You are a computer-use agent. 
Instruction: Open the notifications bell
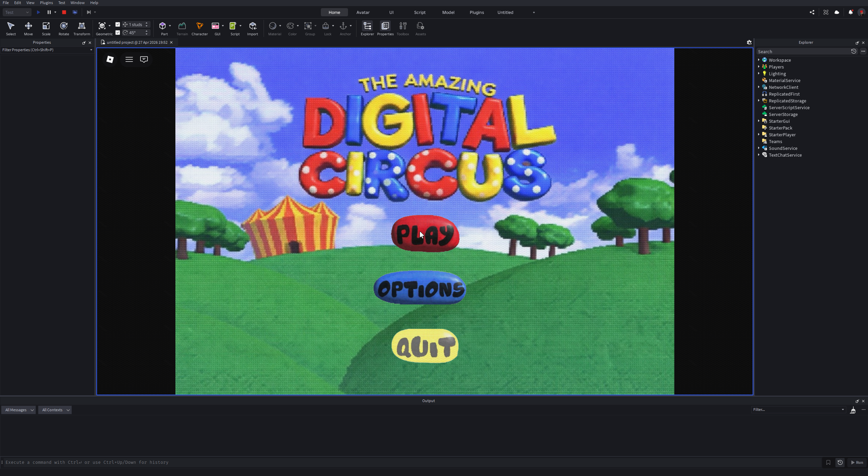point(851,12)
